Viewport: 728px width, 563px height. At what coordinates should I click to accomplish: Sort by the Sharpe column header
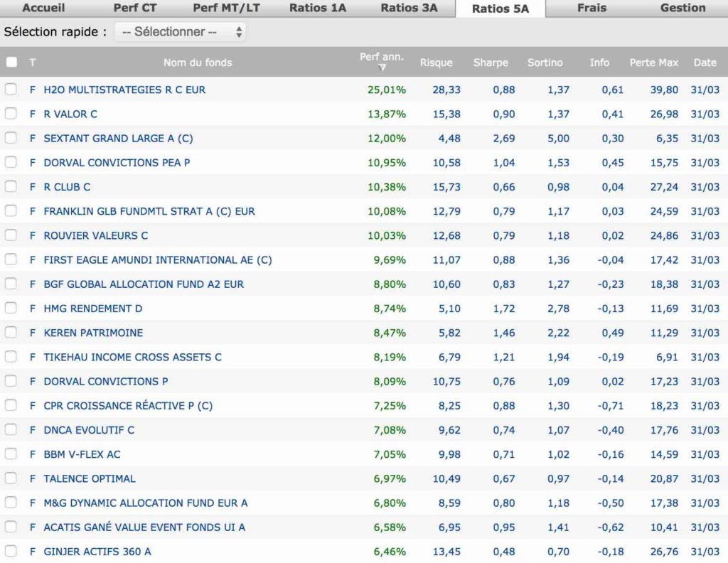tap(491, 63)
